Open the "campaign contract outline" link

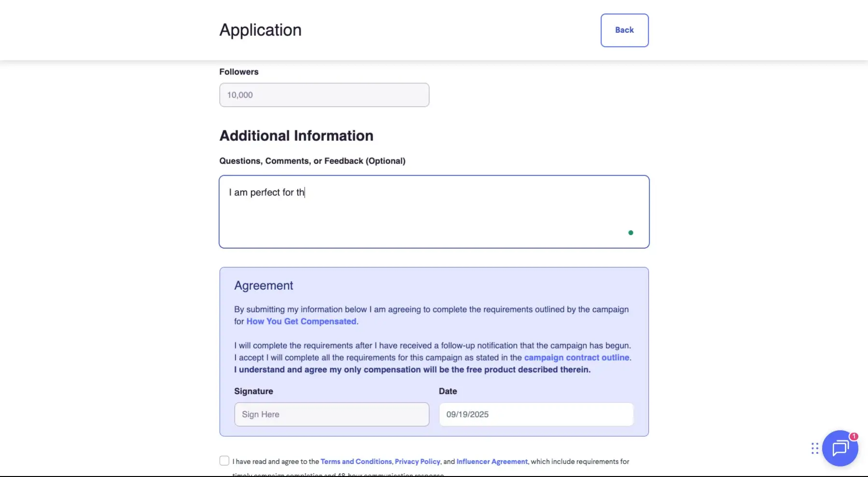click(x=577, y=357)
